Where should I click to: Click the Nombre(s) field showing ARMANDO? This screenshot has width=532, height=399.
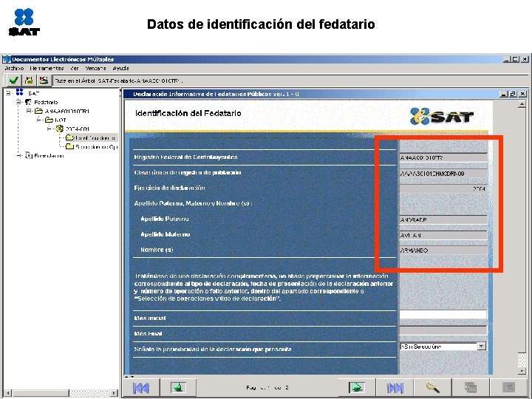443,250
